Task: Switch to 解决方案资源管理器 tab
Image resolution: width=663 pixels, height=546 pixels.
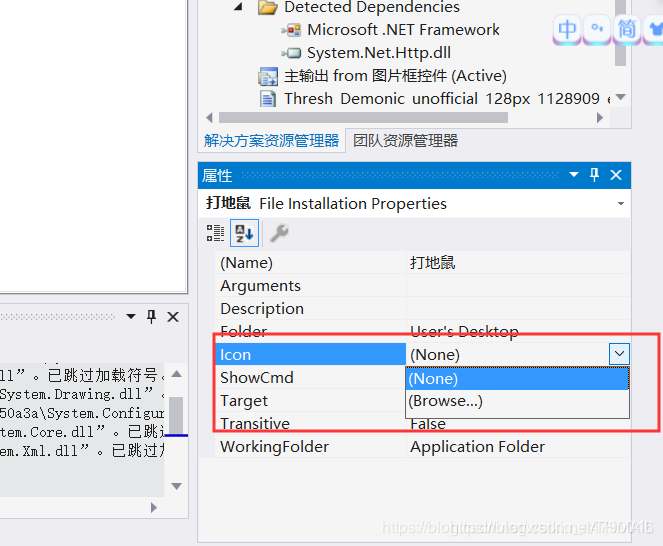Action: (x=271, y=141)
